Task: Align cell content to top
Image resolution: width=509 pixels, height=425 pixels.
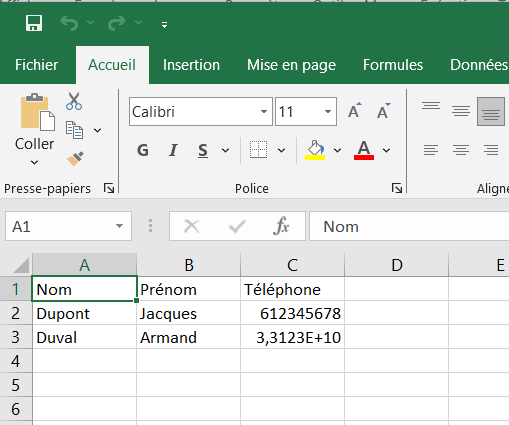Action: coord(431,107)
